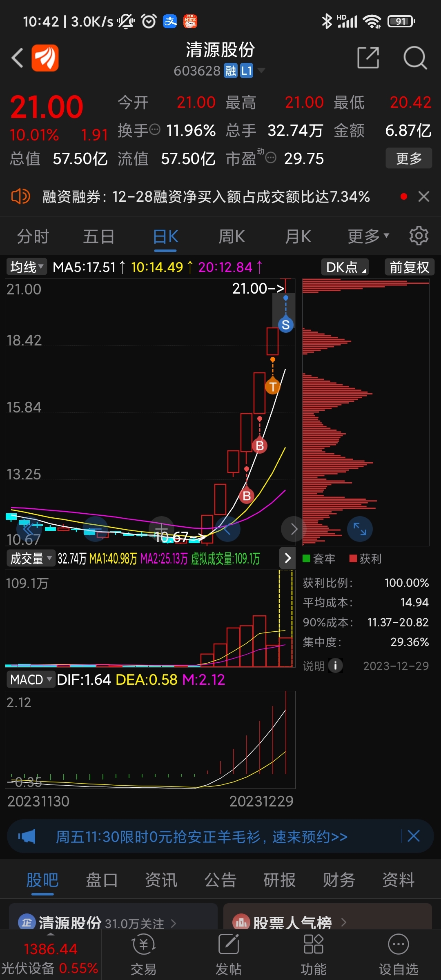This screenshot has width=441, height=980.
Task: Open the DK点 selector
Action: pos(345,267)
